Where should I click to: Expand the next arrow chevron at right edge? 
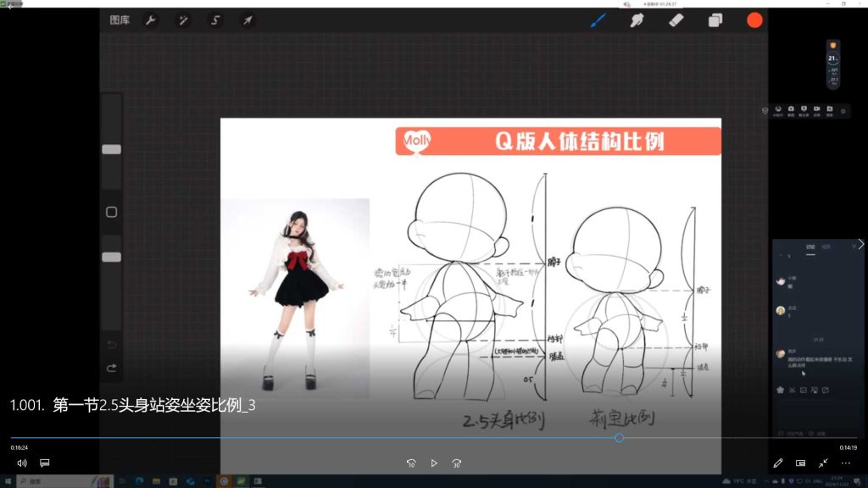[x=861, y=244]
